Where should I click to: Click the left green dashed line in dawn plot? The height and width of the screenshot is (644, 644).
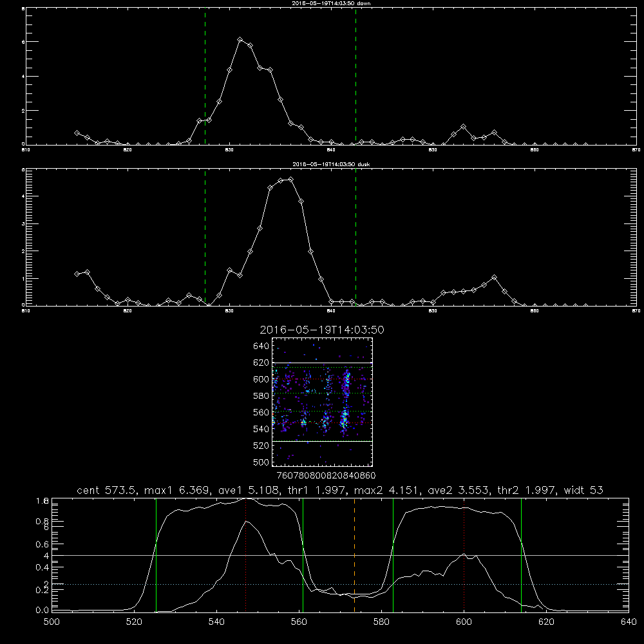tap(205, 77)
